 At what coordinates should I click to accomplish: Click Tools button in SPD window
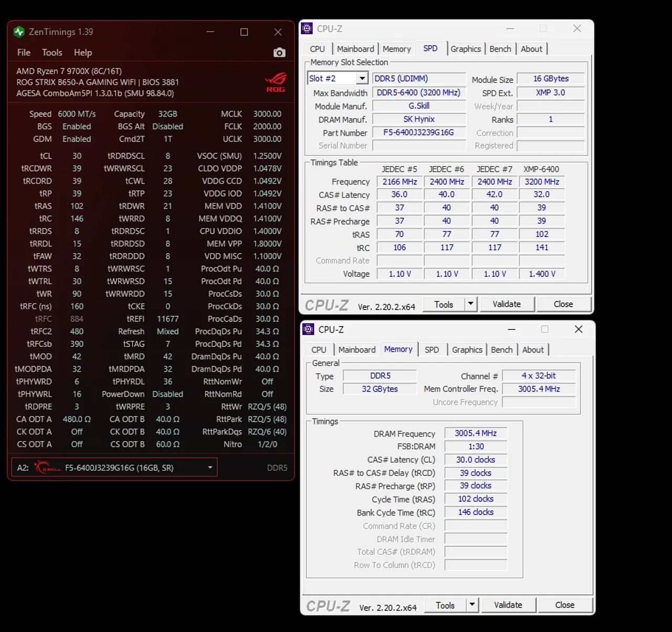pos(444,304)
